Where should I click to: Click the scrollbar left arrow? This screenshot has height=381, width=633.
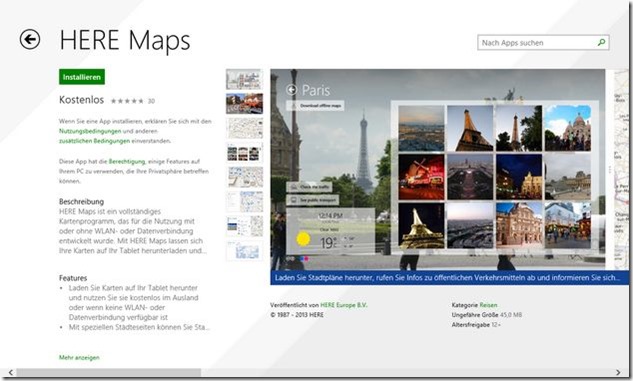click(x=10, y=372)
